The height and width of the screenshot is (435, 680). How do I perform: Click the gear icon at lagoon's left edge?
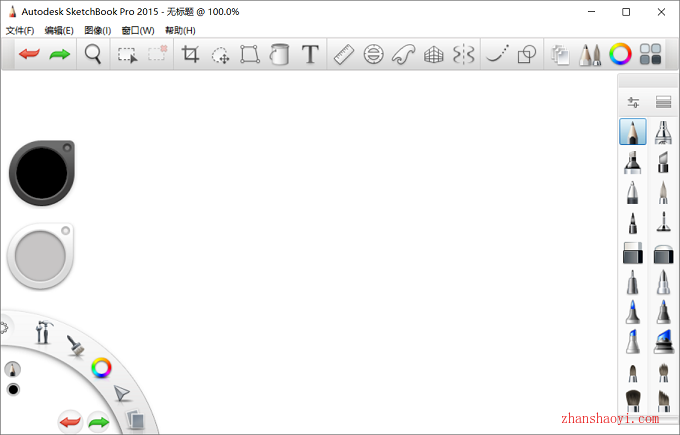4,328
